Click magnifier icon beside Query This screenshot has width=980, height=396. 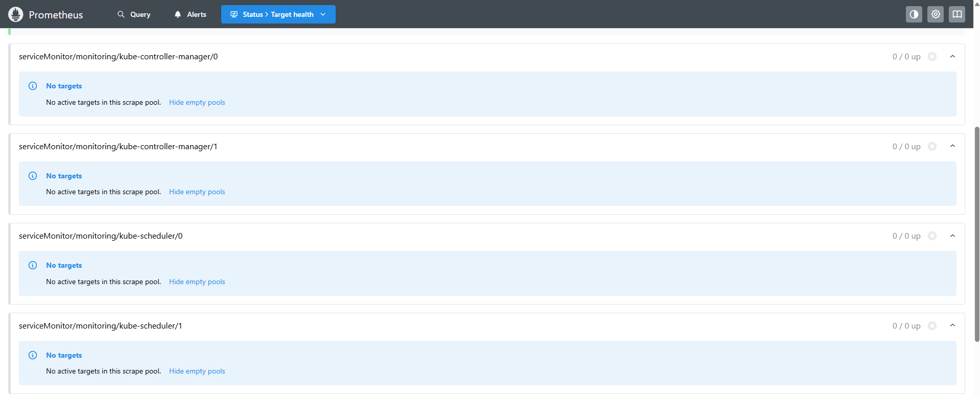[121, 14]
